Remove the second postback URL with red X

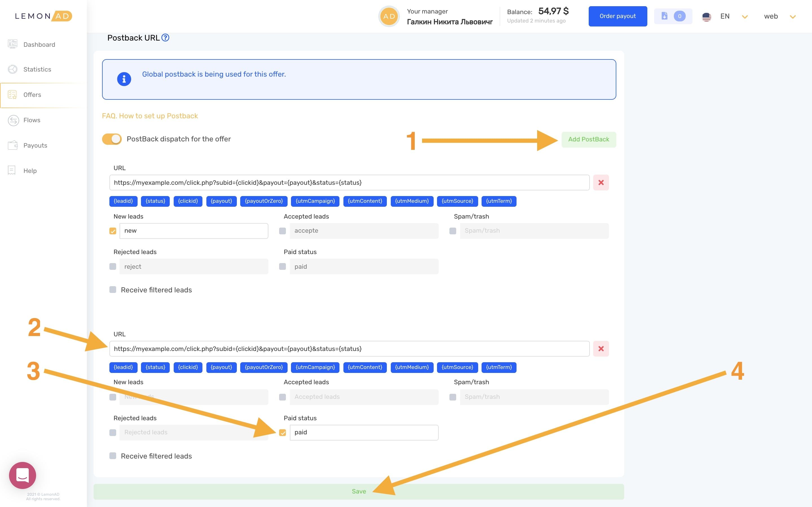click(x=601, y=349)
